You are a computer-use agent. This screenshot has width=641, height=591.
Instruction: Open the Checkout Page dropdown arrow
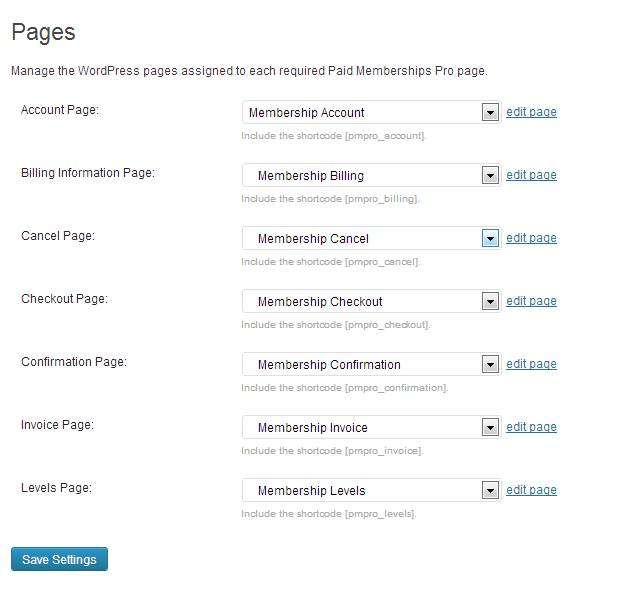pyautogui.click(x=490, y=301)
